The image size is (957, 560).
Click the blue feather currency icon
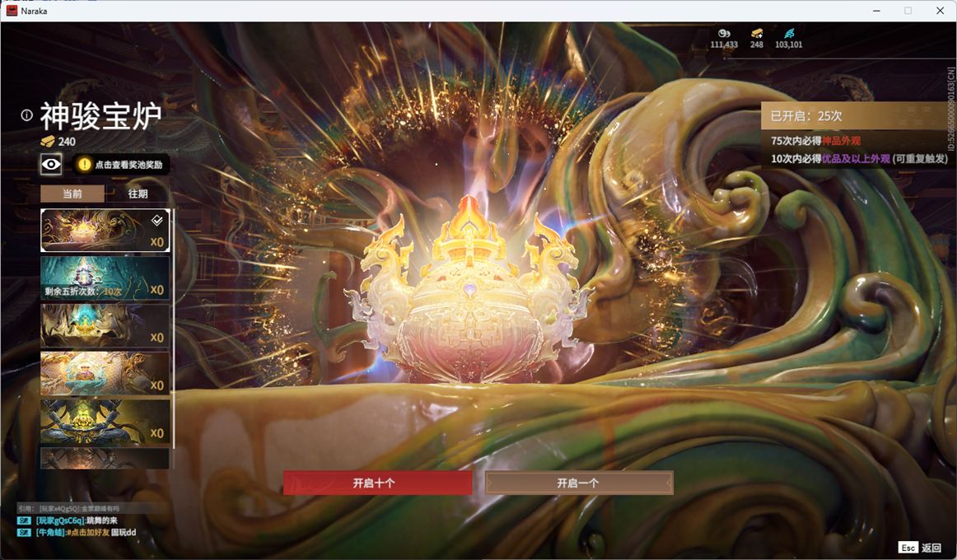click(788, 33)
